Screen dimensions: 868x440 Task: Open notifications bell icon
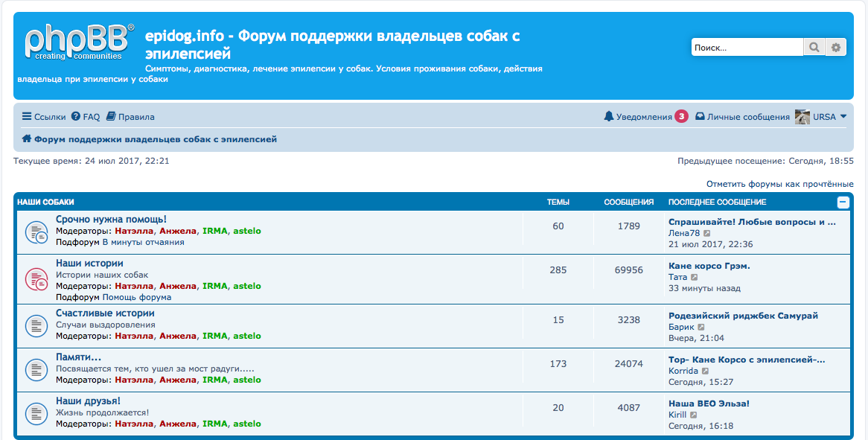(x=609, y=117)
